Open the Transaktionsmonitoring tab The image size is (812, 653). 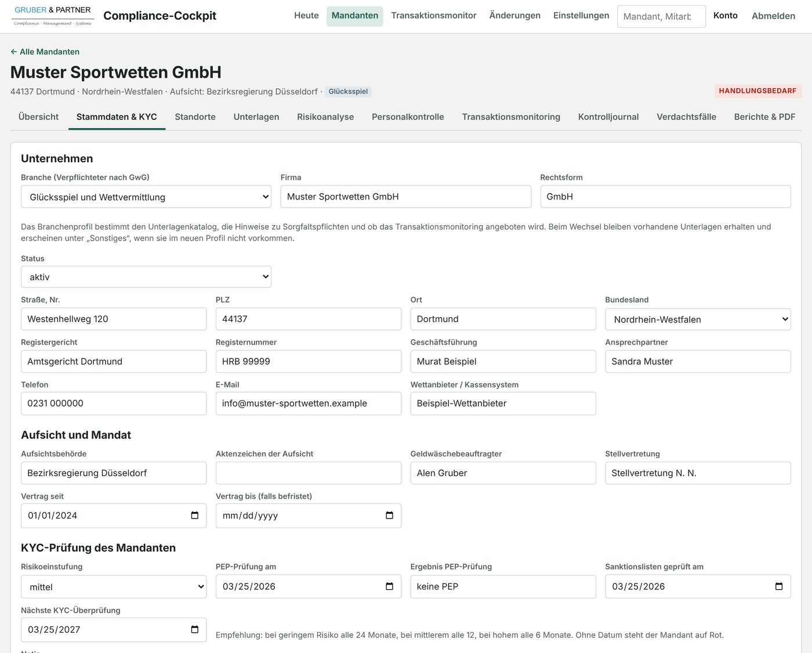click(511, 117)
